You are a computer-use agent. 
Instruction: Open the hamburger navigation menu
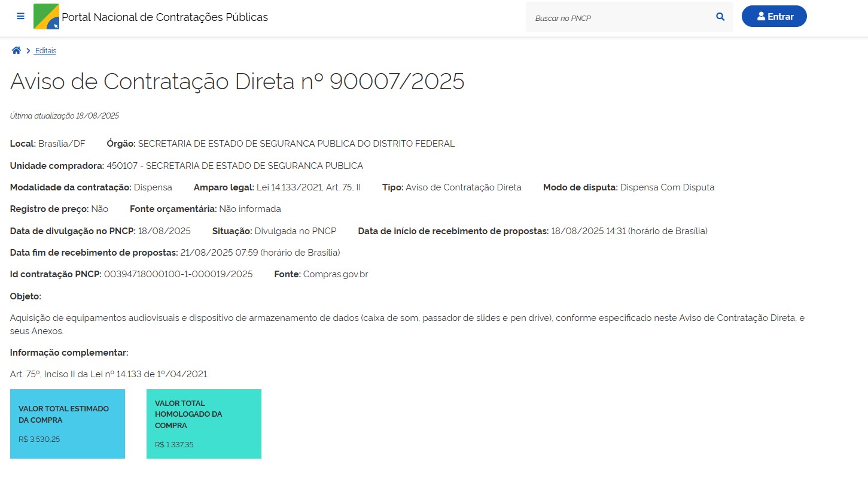pos(21,16)
